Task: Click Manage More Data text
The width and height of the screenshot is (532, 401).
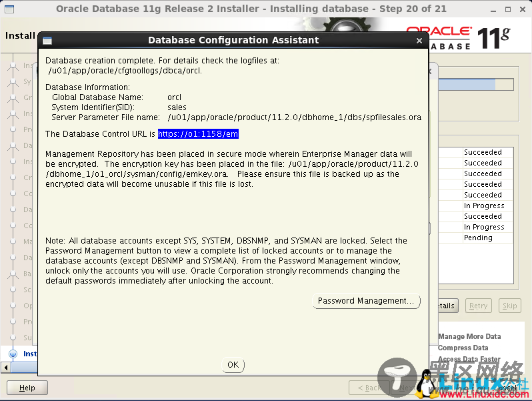Action: (469, 336)
